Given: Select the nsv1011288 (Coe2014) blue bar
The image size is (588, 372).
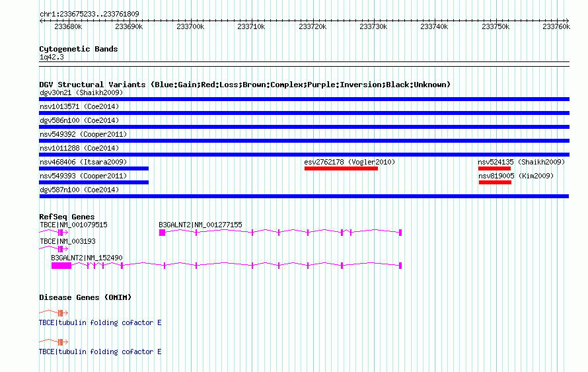Looking at the screenshot, I should click(x=304, y=155).
